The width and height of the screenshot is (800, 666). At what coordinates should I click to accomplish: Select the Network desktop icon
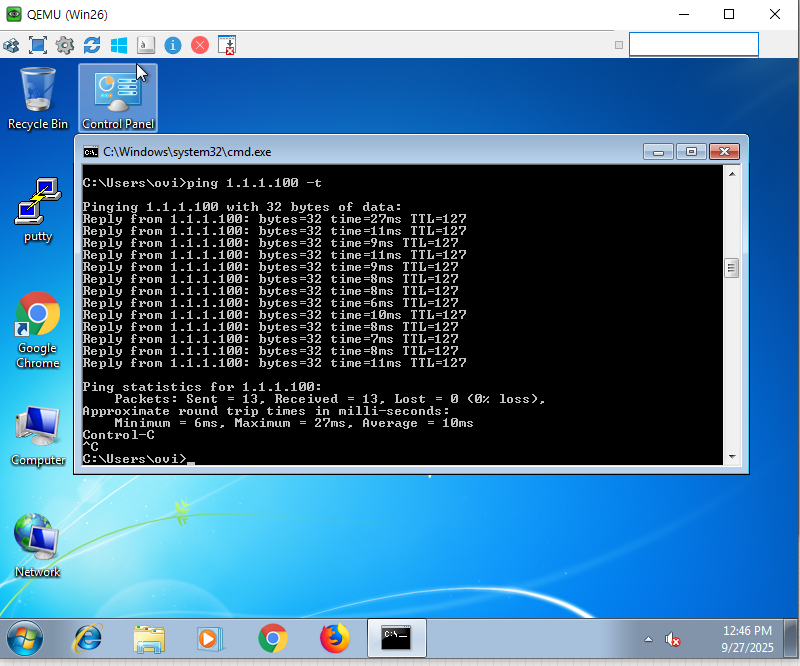pyautogui.click(x=38, y=546)
